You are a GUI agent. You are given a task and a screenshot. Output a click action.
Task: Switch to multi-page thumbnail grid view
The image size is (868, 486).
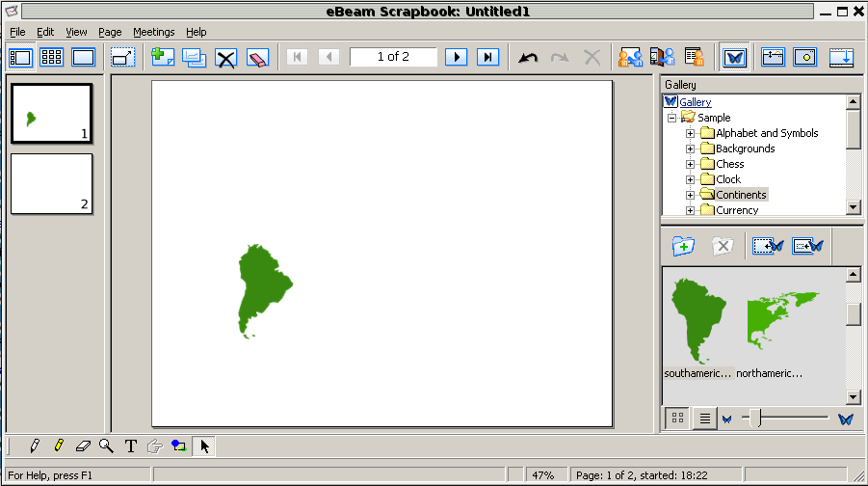coord(51,57)
